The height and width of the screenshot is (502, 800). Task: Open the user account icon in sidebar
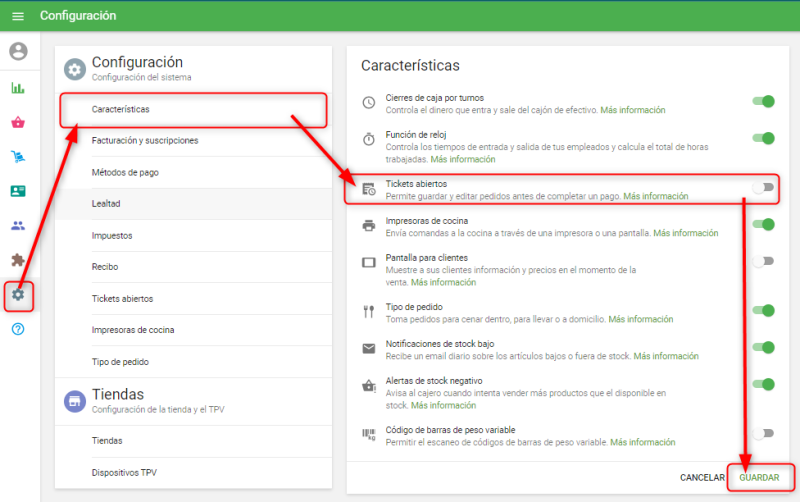tap(17, 52)
